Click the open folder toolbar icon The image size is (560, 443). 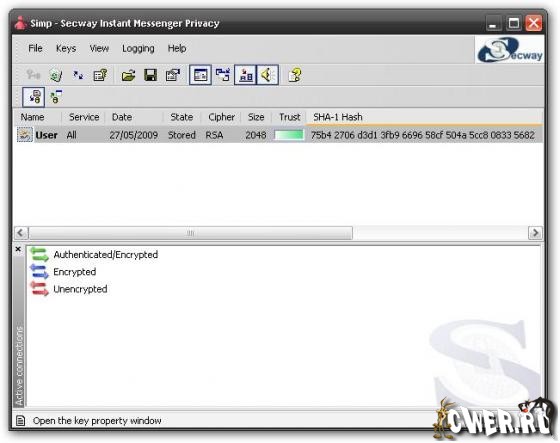click(128, 75)
